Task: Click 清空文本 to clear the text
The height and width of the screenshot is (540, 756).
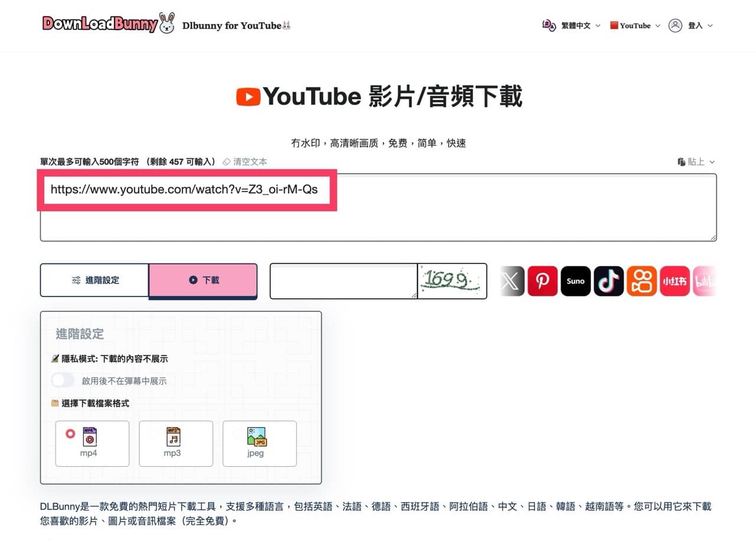Action: point(250,161)
